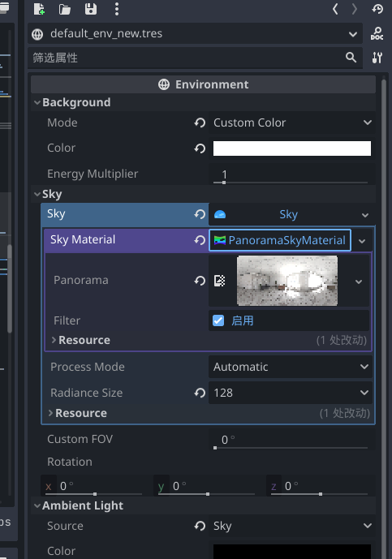Viewport: 392px width, 559px height.
Task: Open the Process Mode dropdown set to Automatic
Action: tap(291, 367)
